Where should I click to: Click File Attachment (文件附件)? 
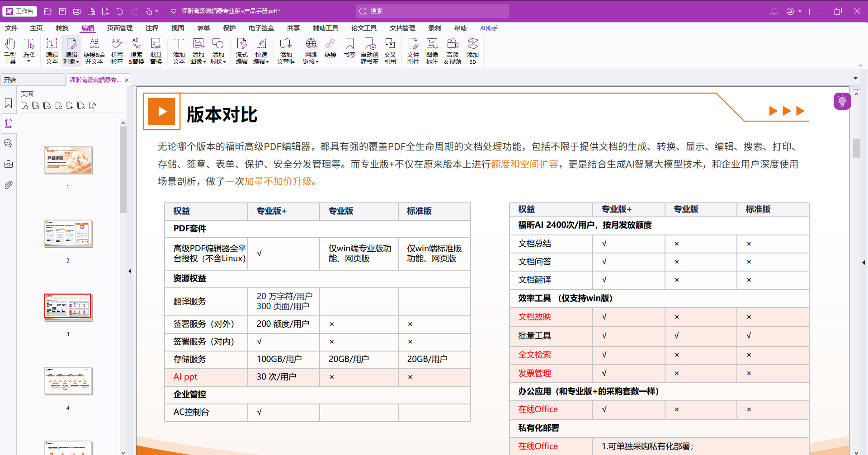[413, 51]
